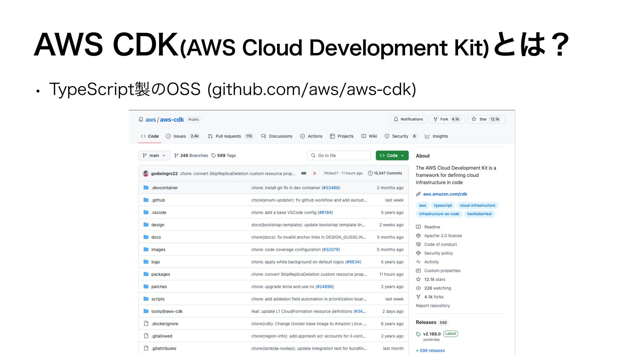Click the Fork icon button
Screen dimensions: 644x362
[436, 119]
